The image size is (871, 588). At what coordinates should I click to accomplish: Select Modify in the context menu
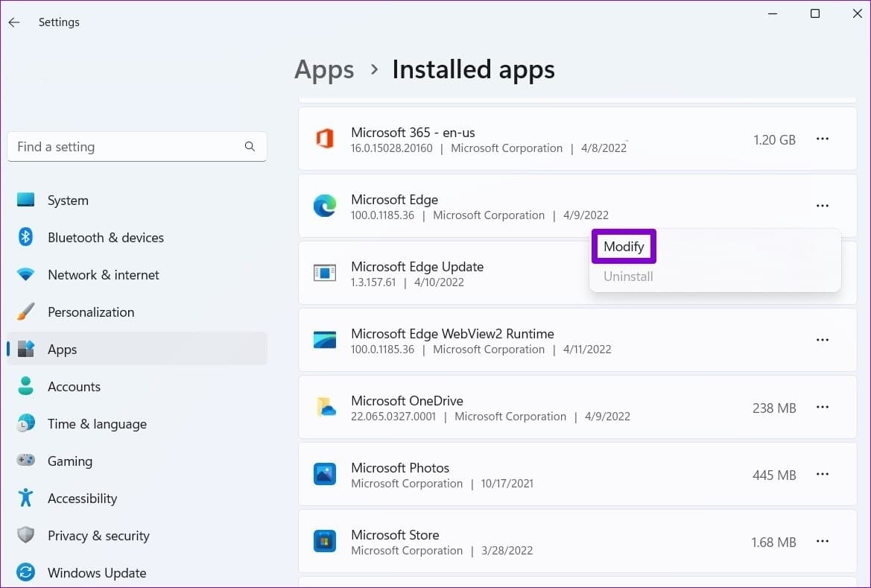tap(624, 247)
